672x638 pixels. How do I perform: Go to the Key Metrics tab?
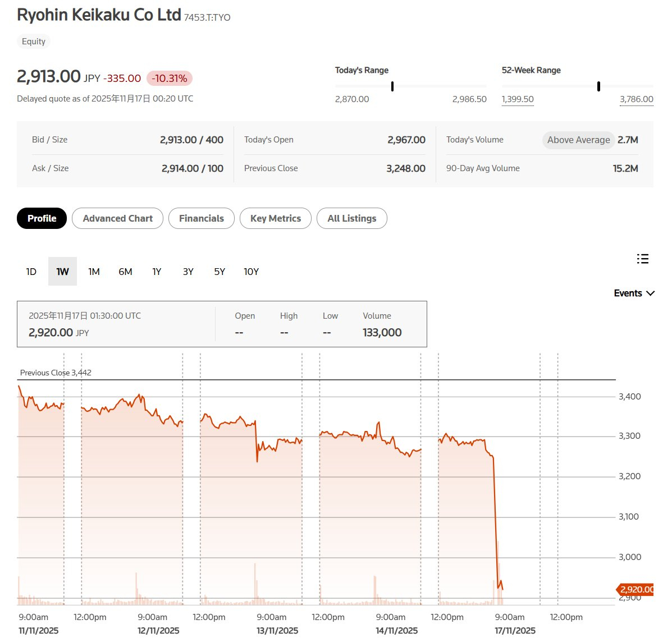[x=275, y=218]
